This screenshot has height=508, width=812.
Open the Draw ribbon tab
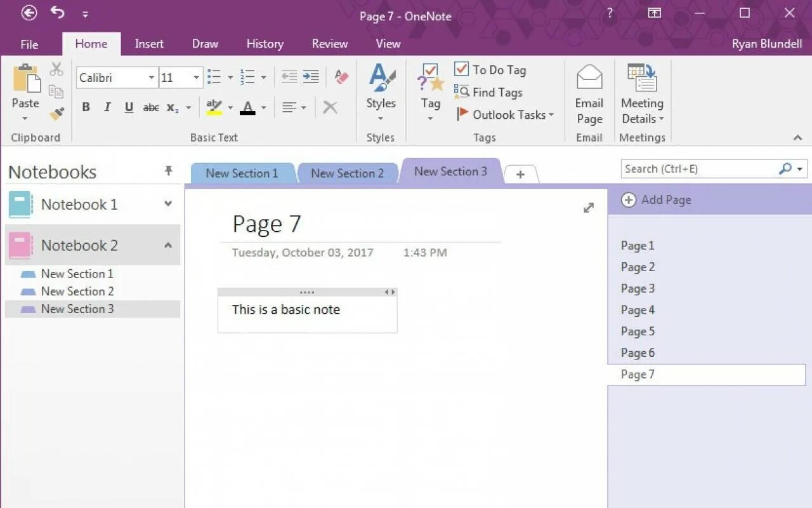tap(205, 44)
